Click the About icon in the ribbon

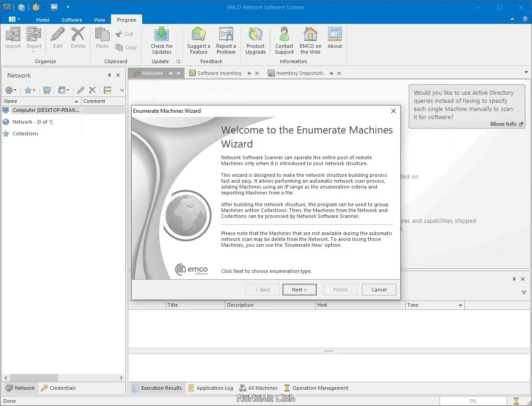pyautogui.click(x=335, y=35)
